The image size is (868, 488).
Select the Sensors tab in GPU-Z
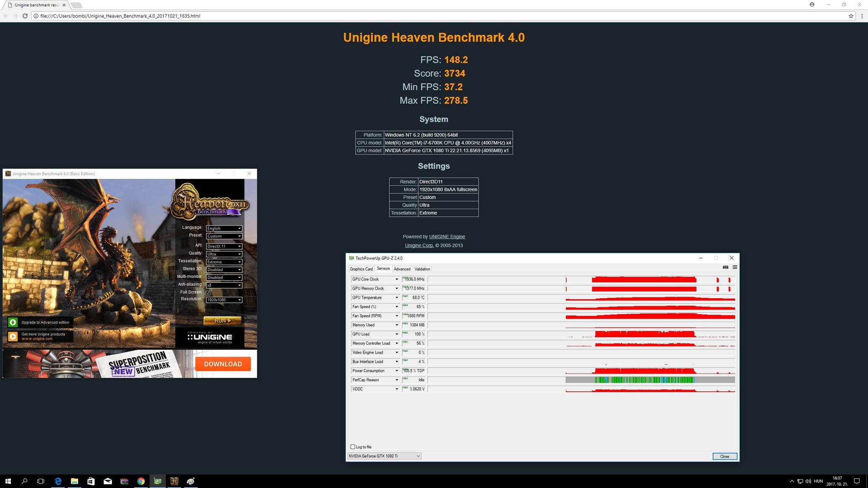pos(383,269)
